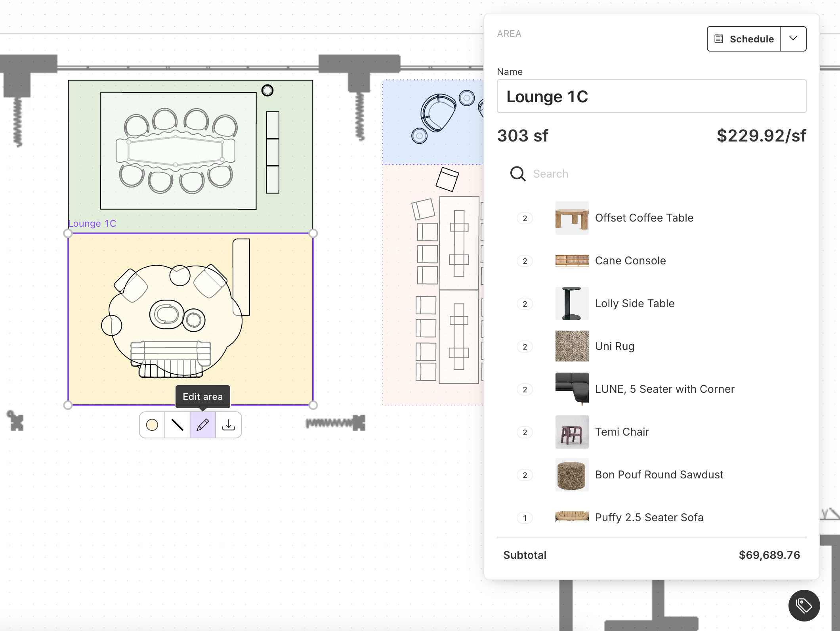Open the fill color circle swatch
840x631 pixels.
152,425
